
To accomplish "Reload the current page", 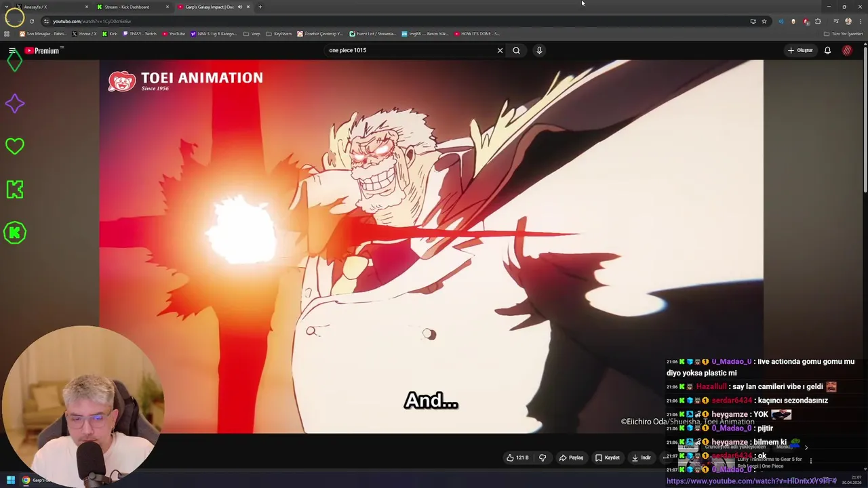I will tap(31, 21).
